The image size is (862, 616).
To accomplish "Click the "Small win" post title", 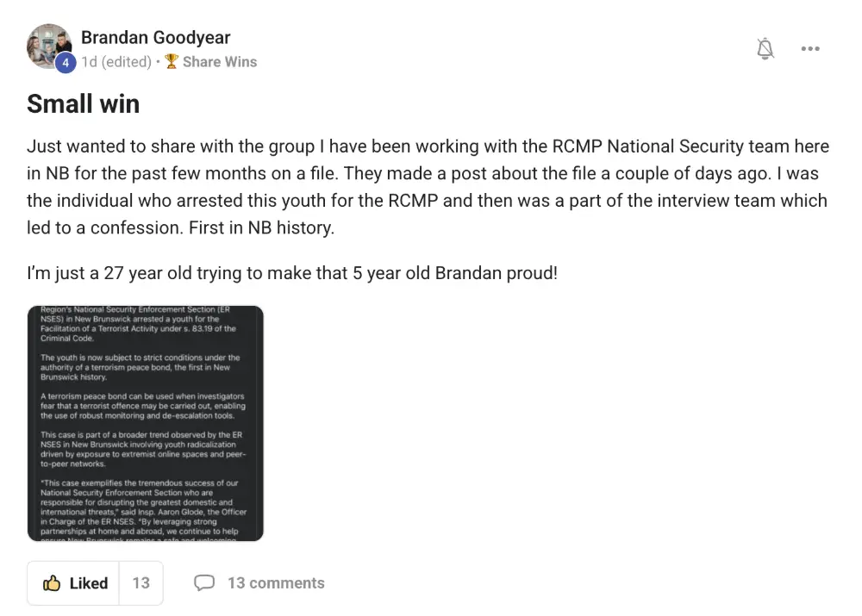I will point(83,103).
